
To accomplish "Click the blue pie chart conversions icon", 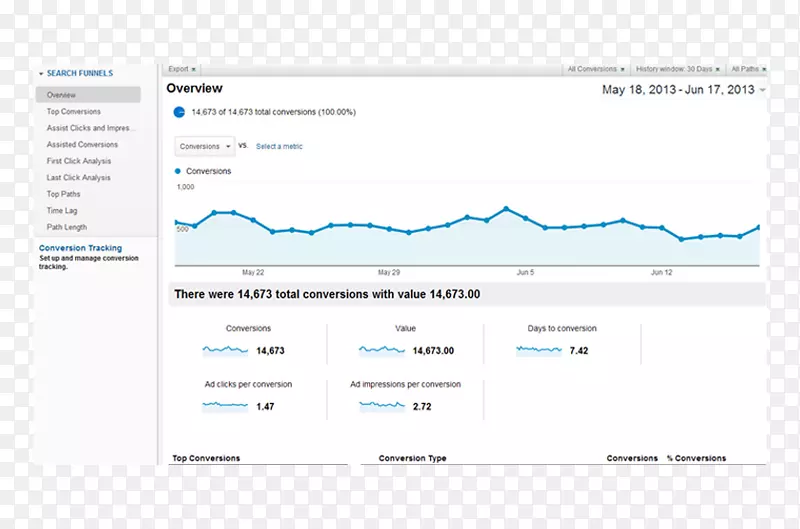I will (x=179, y=112).
